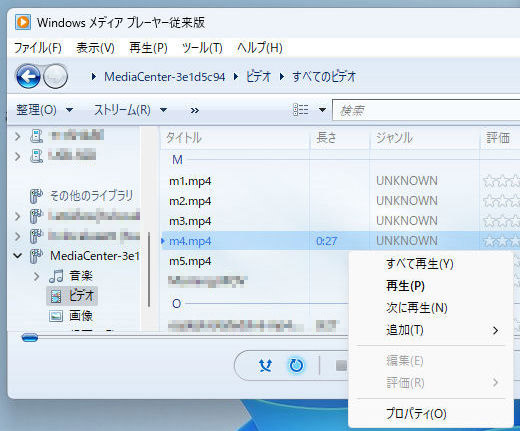Choose プロパティ(O) from the context menu
The width and height of the screenshot is (520, 431).
pos(416,414)
